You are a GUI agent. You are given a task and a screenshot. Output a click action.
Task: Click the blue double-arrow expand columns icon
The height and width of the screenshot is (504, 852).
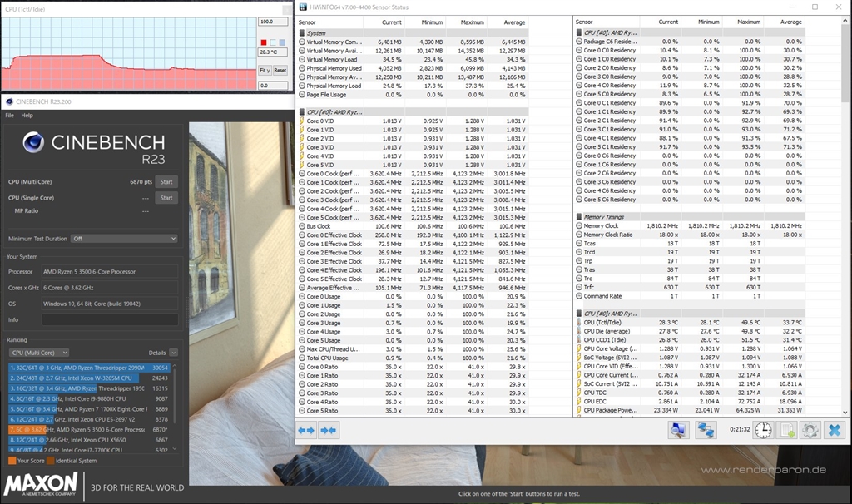tap(306, 431)
